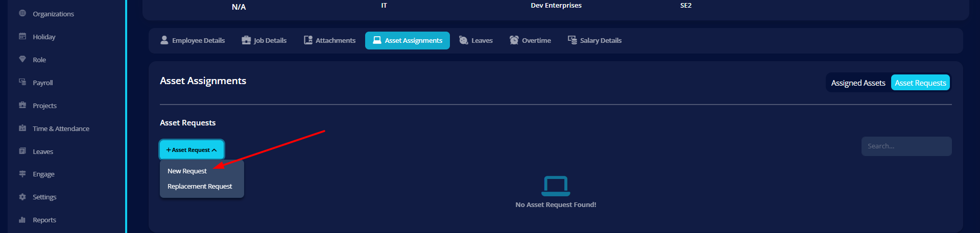Screen dimensions: 980x233
Task: Click the 'SE2' text
Action: [686, 5]
